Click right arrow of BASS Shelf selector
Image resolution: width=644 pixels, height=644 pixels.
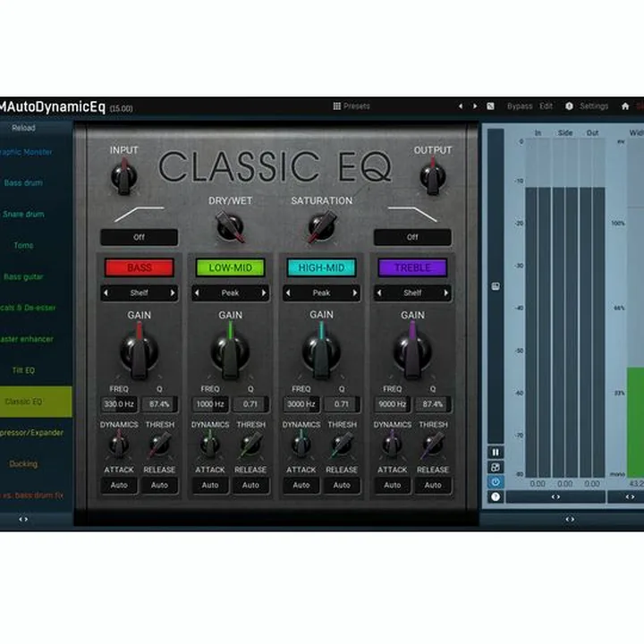pos(173,292)
